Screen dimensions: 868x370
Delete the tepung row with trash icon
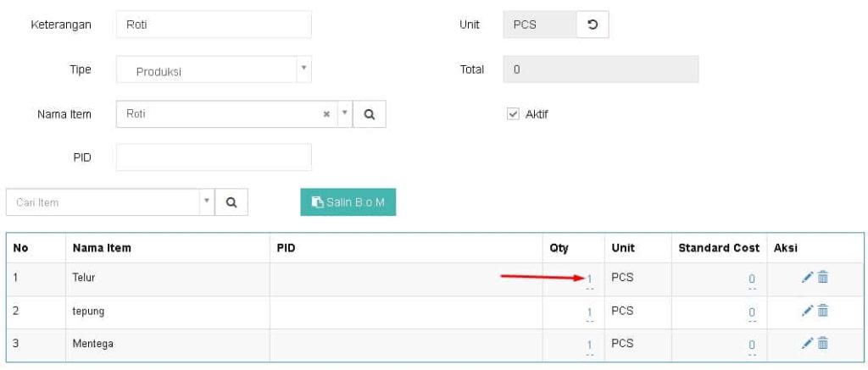click(822, 311)
